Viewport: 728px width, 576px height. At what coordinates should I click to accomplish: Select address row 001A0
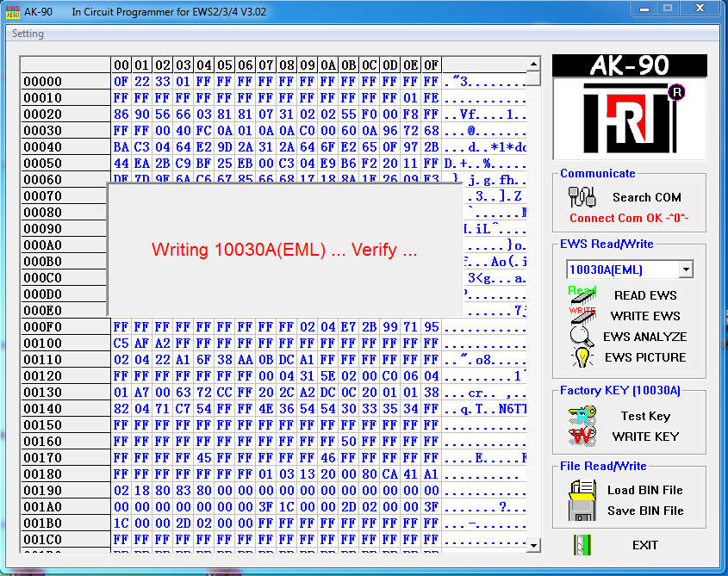click(x=65, y=507)
